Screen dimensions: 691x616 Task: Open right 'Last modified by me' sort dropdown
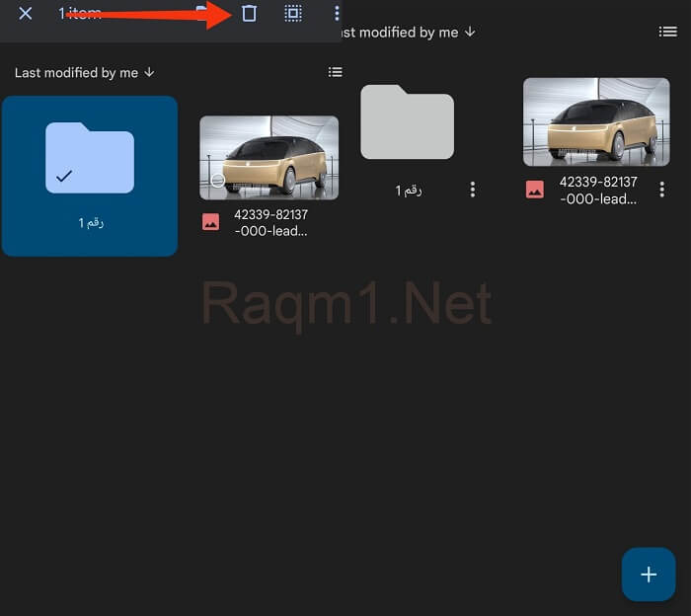(x=407, y=32)
